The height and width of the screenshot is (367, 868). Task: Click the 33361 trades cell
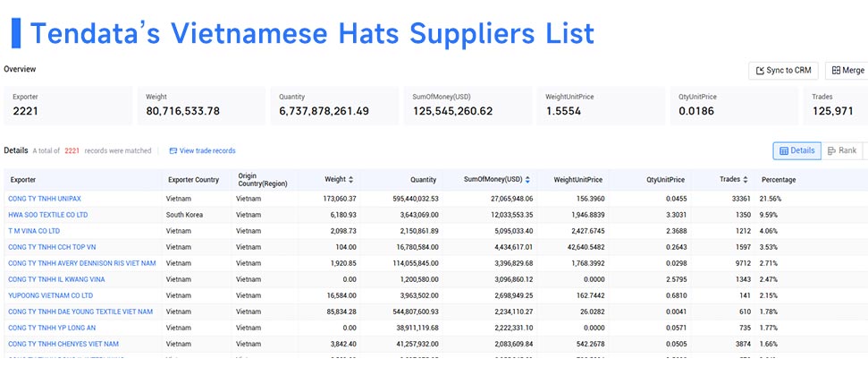point(741,199)
